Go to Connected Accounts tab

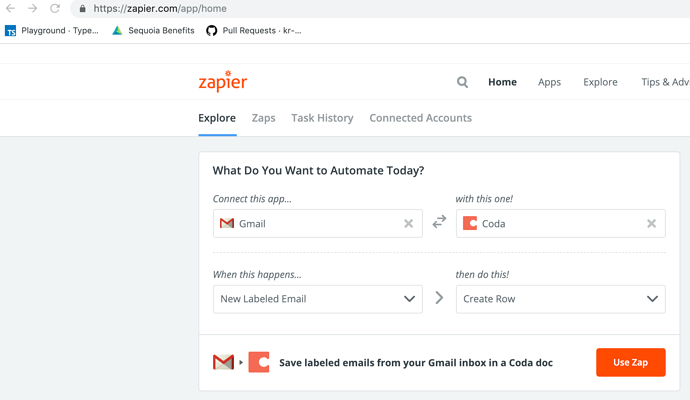(x=420, y=118)
